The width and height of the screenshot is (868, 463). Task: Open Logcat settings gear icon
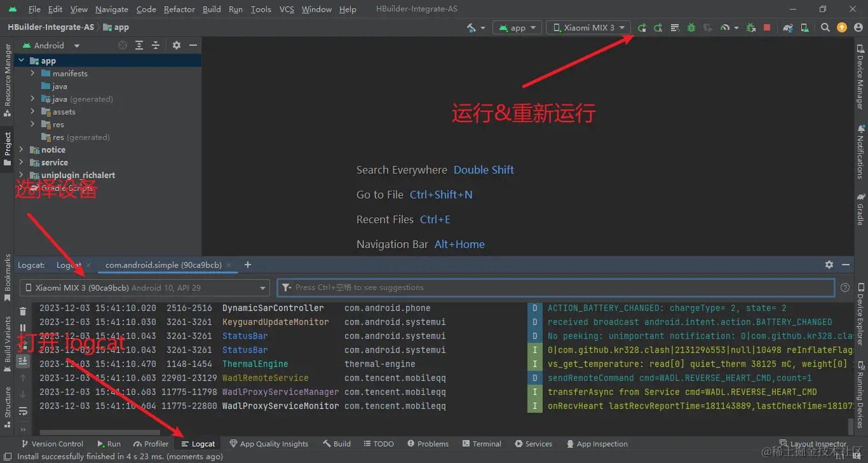click(829, 265)
